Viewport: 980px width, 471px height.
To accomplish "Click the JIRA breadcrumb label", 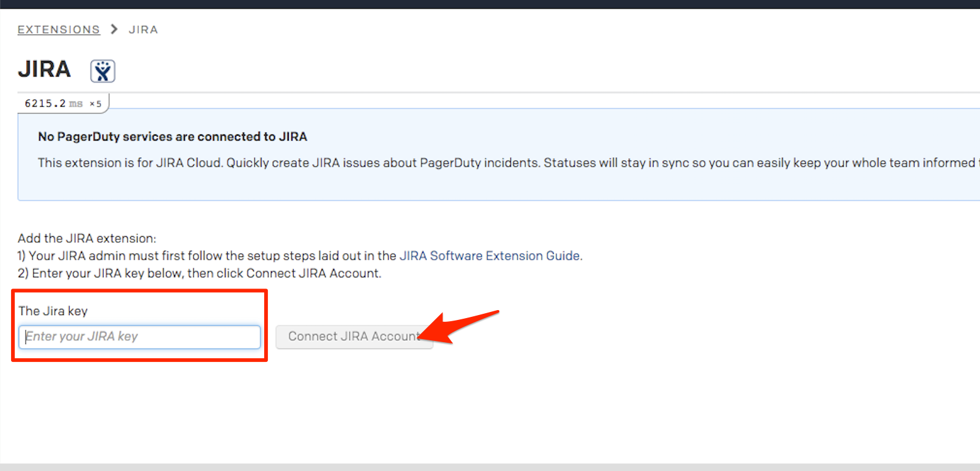I will pyautogui.click(x=143, y=30).
